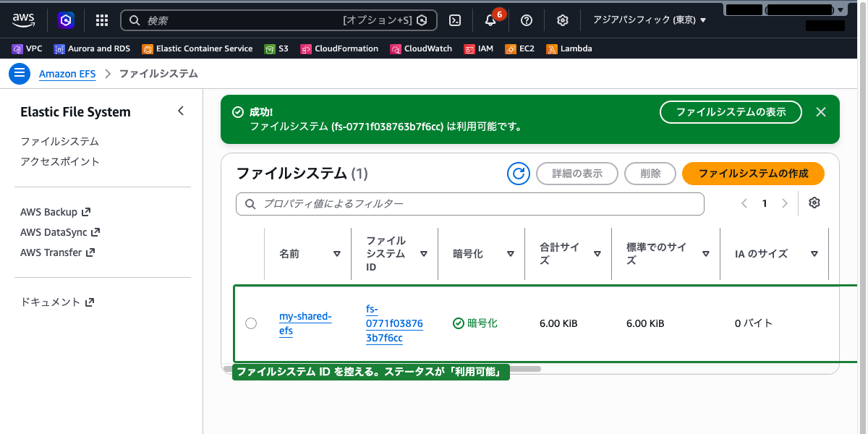Open the help question mark icon

tap(527, 20)
